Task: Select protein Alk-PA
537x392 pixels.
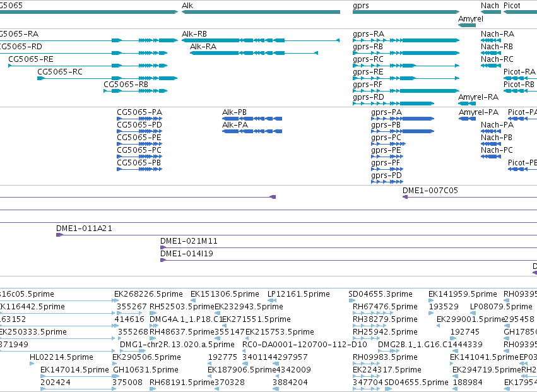Action: pyautogui.click(x=252, y=131)
